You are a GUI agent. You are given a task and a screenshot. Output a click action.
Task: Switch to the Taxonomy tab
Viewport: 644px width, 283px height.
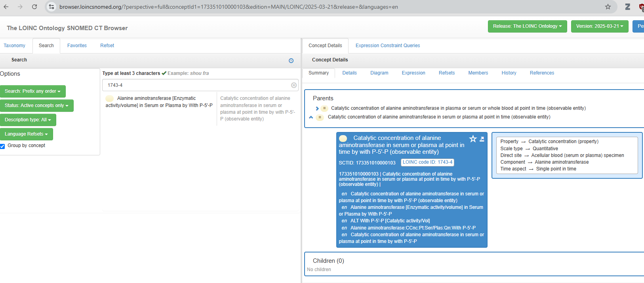(x=15, y=46)
